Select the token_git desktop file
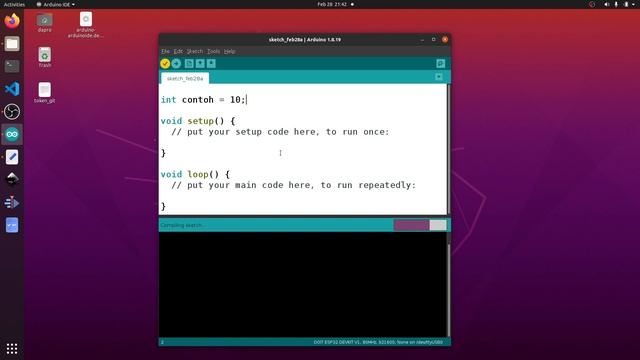This screenshot has width=640, height=360. tap(44, 93)
